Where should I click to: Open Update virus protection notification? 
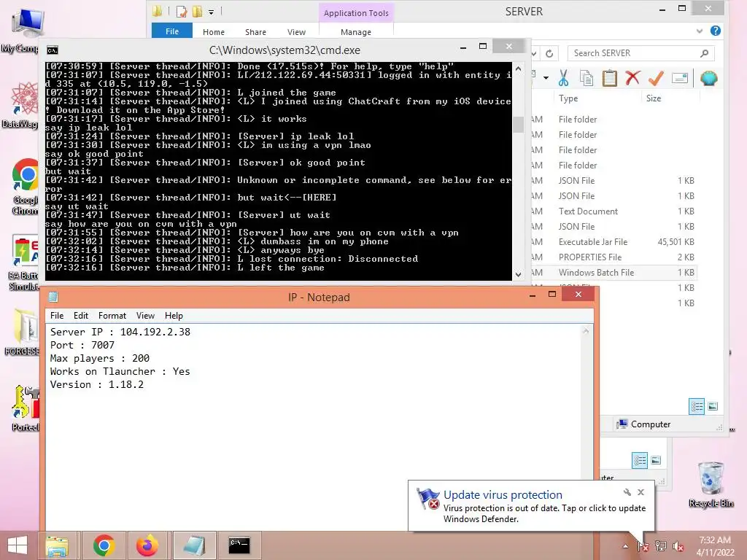click(x=503, y=495)
